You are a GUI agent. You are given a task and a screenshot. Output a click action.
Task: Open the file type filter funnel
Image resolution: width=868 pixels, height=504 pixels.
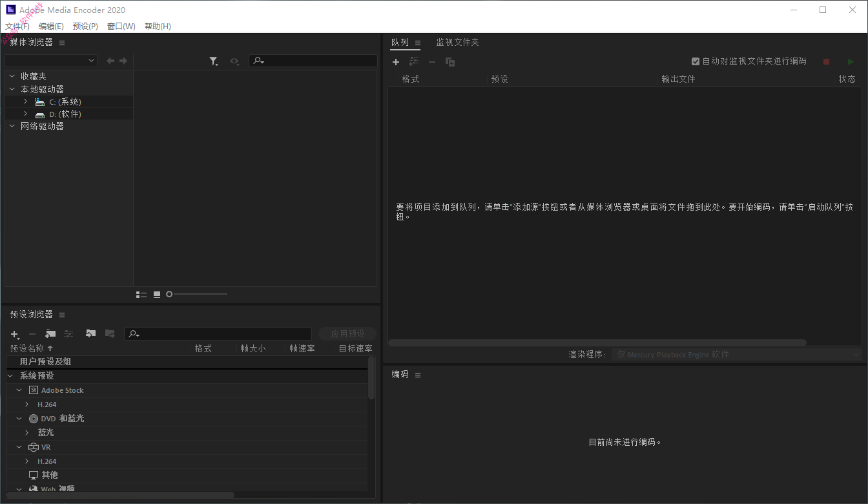point(214,61)
